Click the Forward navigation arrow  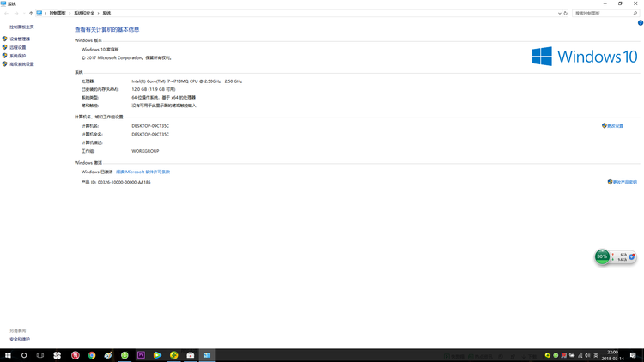pyautogui.click(x=16, y=13)
